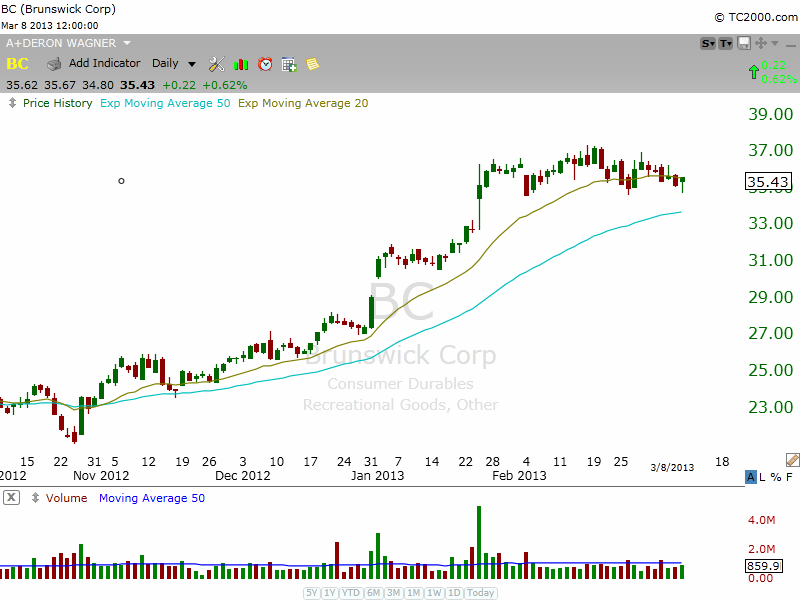Select the 1D time range button
The height and width of the screenshot is (600, 800).
[x=454, y=593]
